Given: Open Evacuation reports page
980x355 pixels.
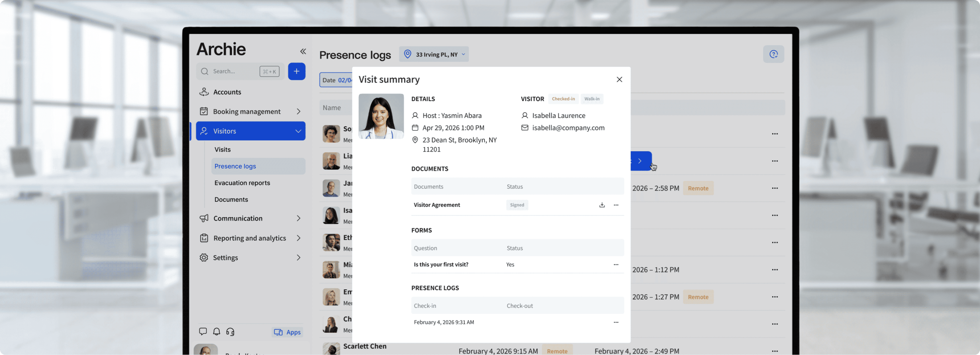Looking at the screenshot, I should pos(242,183).
